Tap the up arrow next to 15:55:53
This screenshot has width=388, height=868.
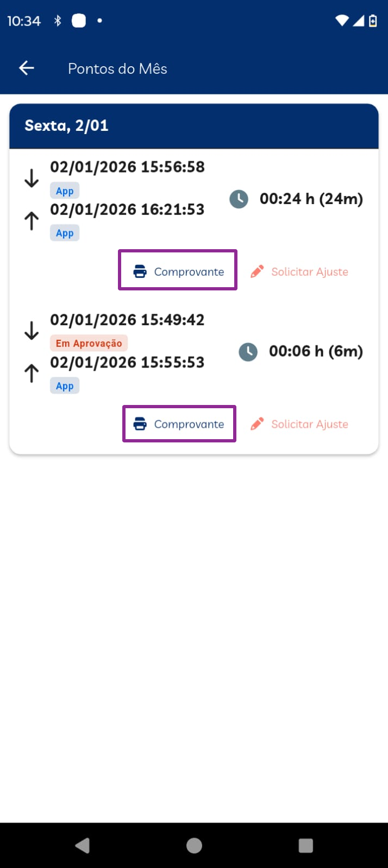click(x=32, y=373)
